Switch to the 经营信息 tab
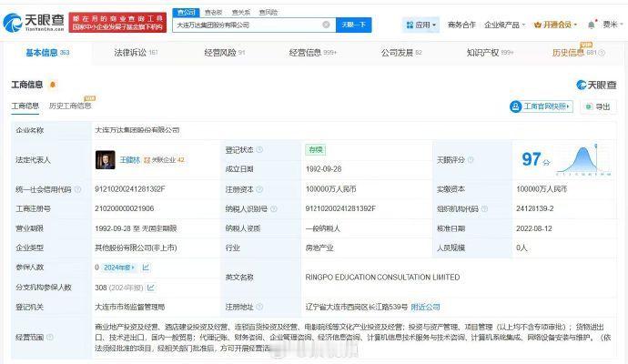The image size is (628, 364). tap(313, 53)
